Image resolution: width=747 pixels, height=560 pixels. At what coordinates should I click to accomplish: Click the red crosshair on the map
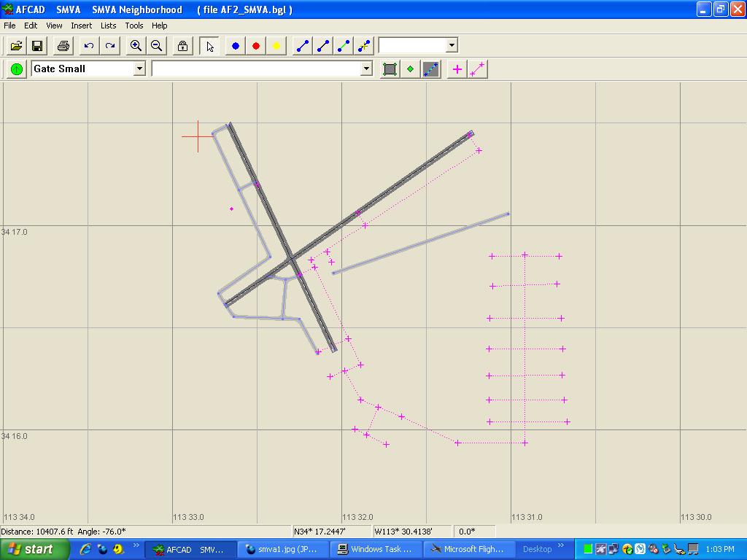click(198, 136)
